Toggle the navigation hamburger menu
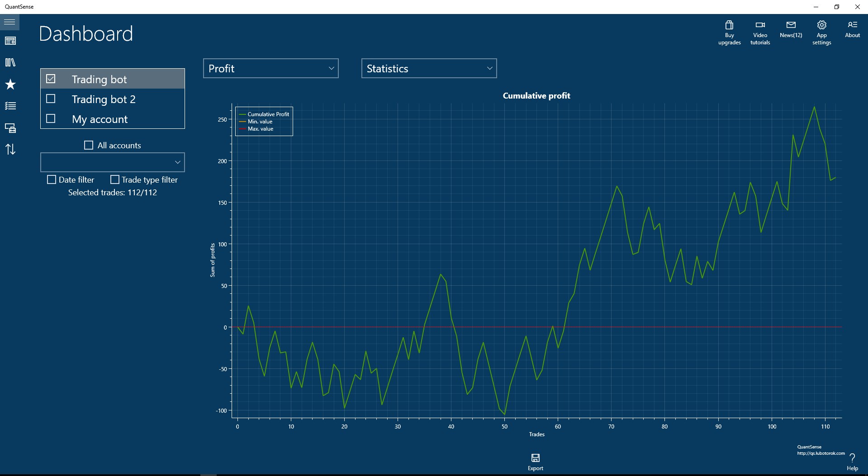This screenshot has height=476, width=868. click(9, 22)
